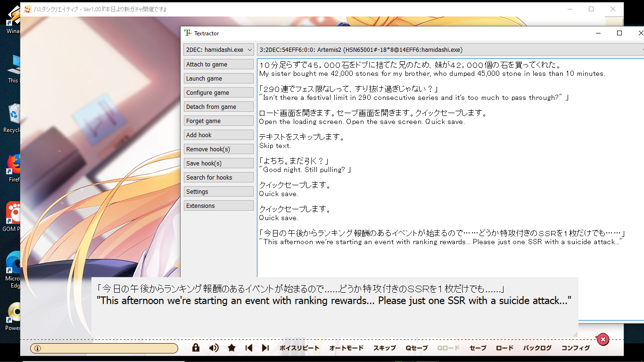Click the next-line arrow icon in game toolbar

[x=265, y=347]
